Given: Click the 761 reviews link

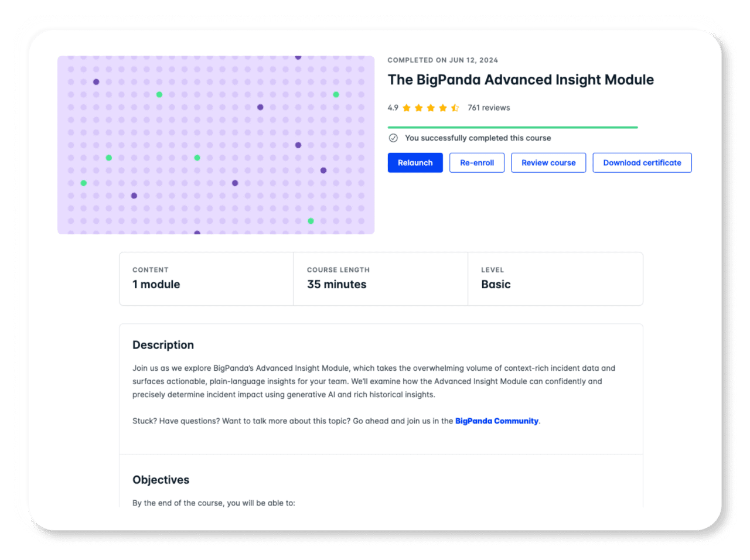Looking at the screenshot, I should coord(489,108).
